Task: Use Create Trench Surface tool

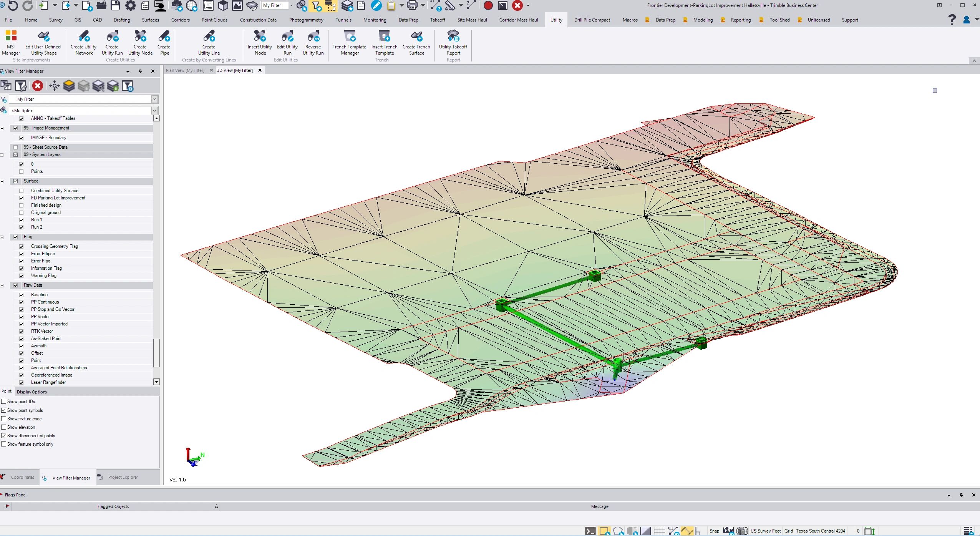Action: (416, 42)
